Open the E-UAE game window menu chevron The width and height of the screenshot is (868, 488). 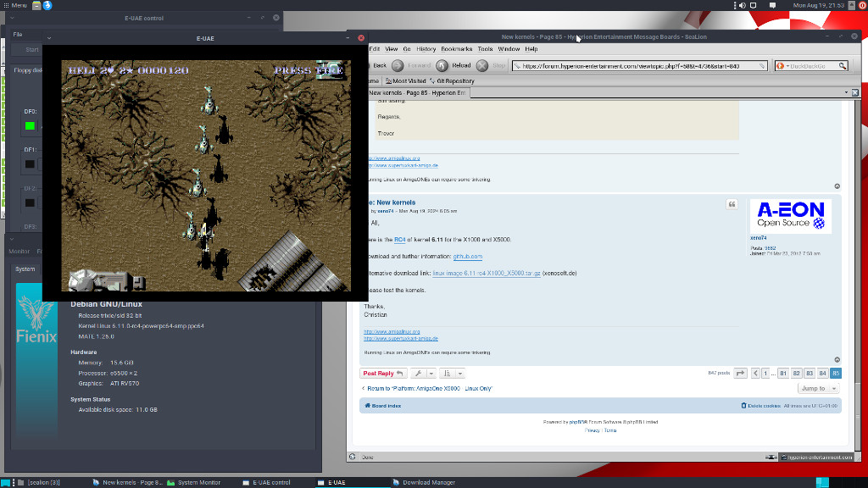tap(49, 38)
